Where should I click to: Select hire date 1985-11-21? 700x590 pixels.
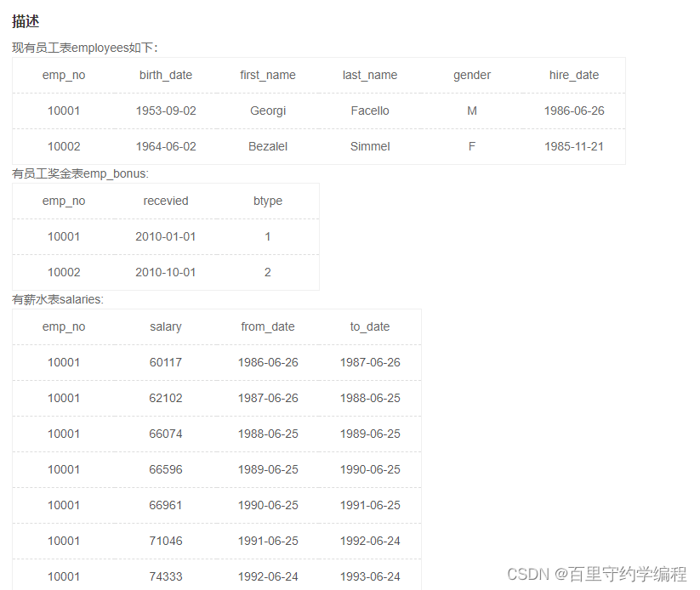[x=574, y=146]
